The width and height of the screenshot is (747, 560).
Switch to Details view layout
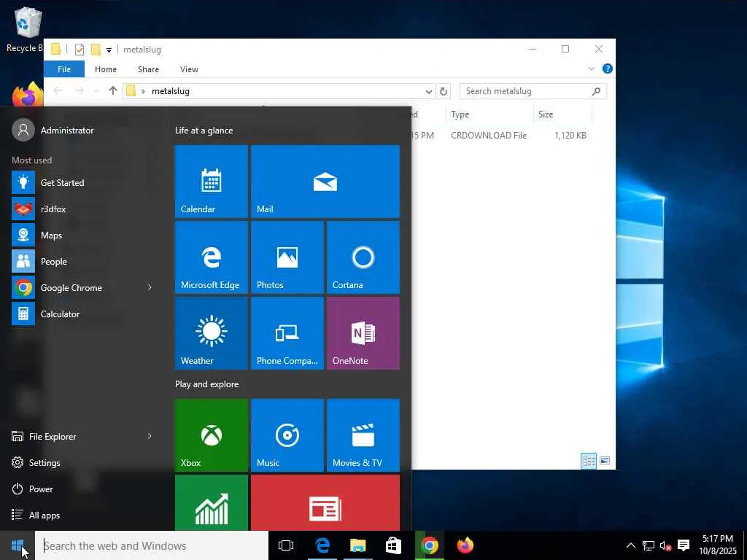tap(589, 461)
